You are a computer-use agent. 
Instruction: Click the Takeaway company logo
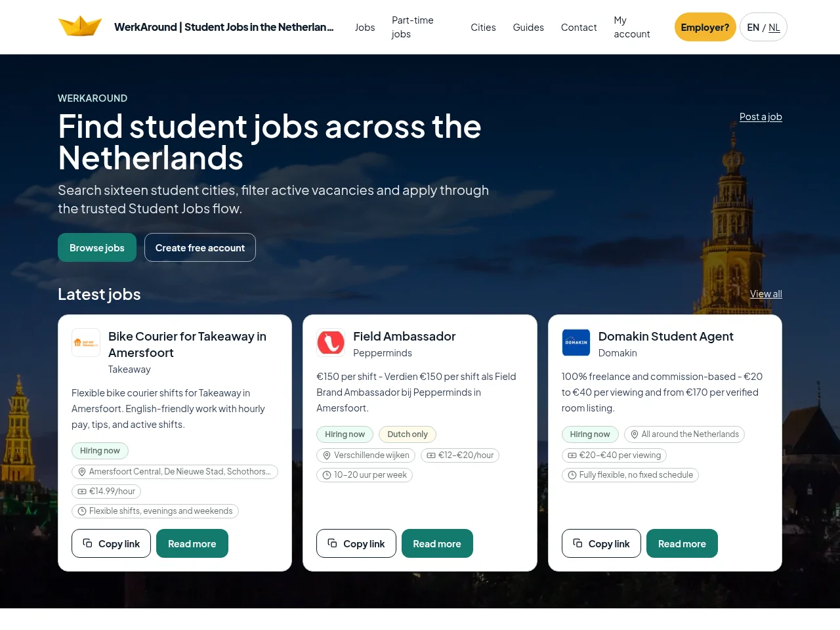86,343
